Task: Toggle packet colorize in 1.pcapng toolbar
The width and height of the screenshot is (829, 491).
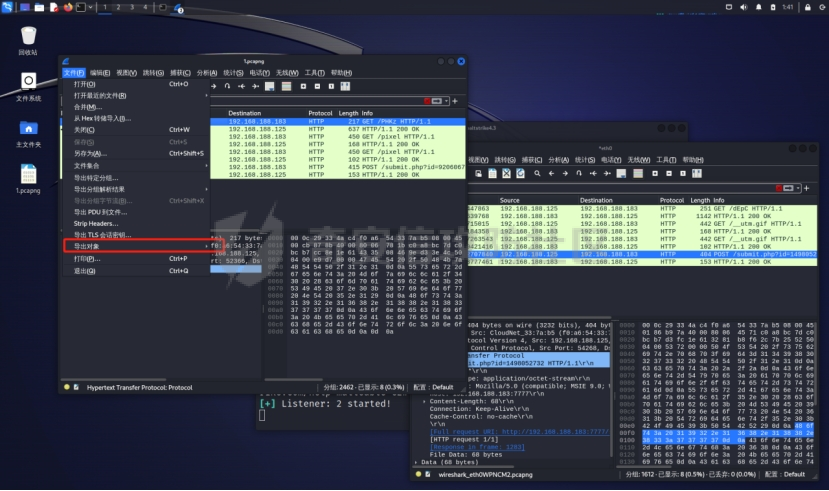Action: point(287,87)
